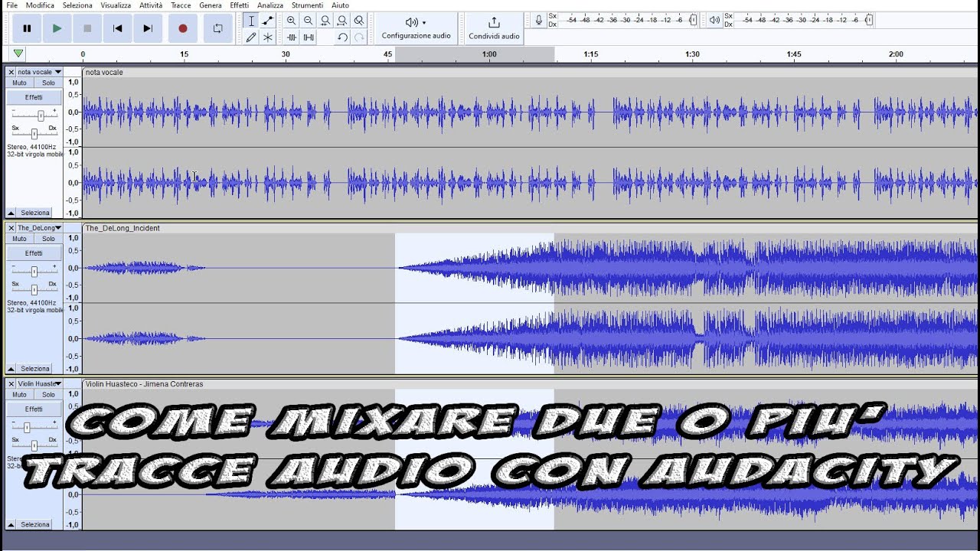Open the Tracce menu
The image size is (980, 551).
(181, 5)
